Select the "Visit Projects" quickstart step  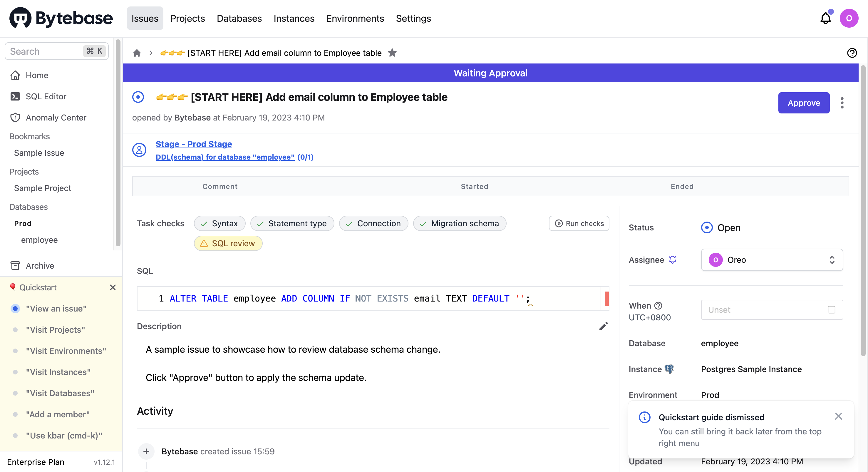55,330
